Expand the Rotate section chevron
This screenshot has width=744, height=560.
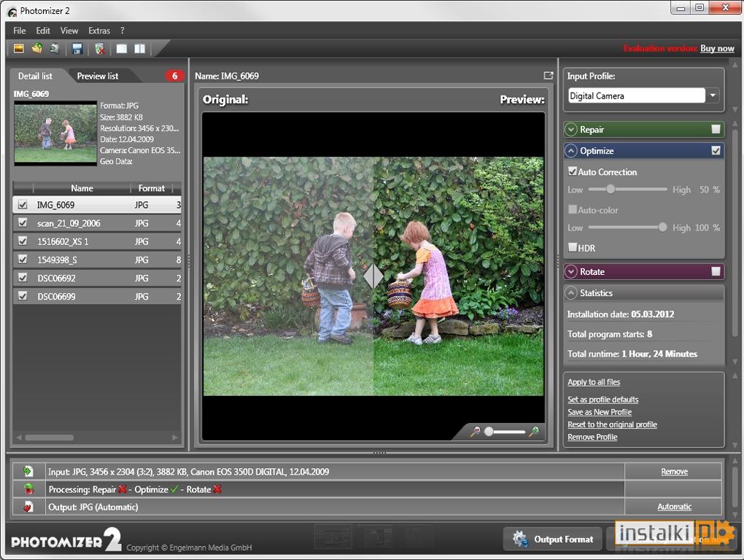coord(571,272)
